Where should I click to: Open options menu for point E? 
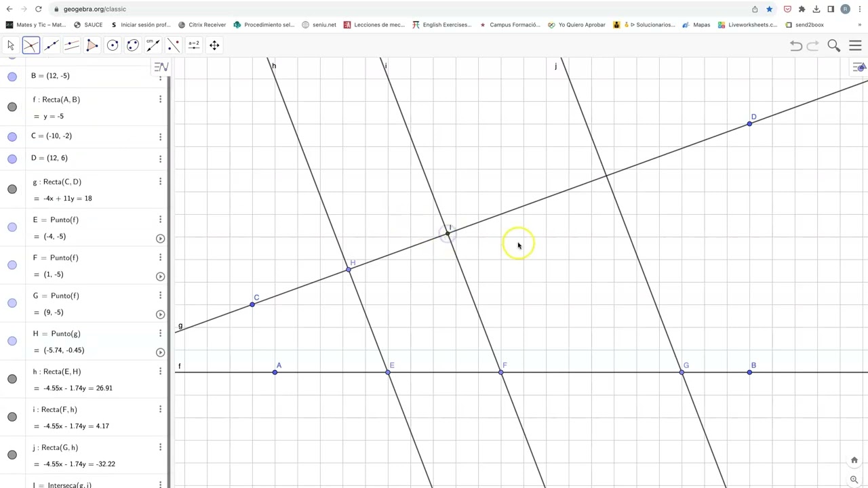160,220
